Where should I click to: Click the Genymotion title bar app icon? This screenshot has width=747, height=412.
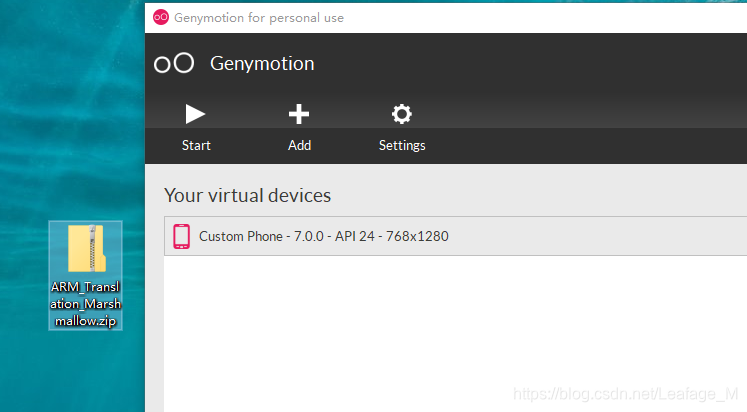[161, 18]
